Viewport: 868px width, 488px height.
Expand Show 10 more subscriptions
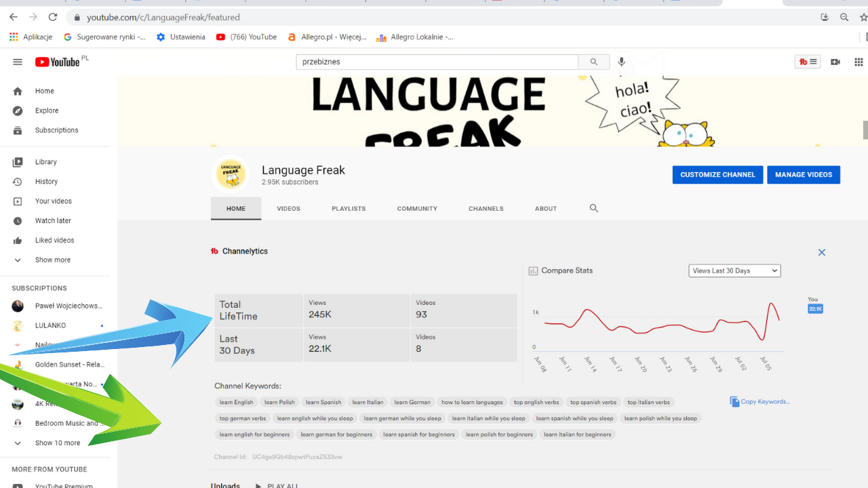(59, 443)
